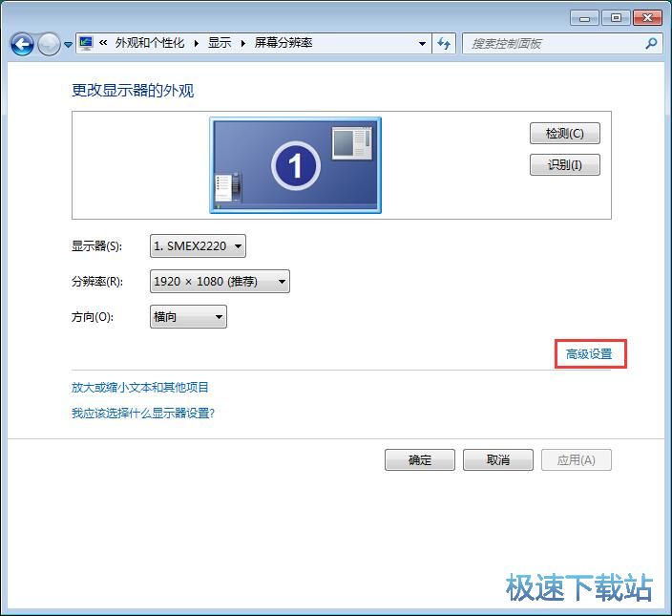Expand the arrow after 显示

pos(243,43)
